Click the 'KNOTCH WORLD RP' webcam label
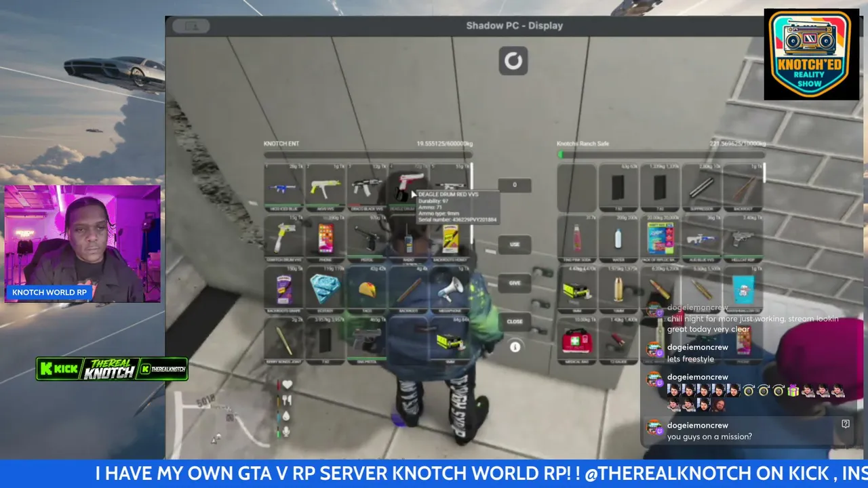The height and width of the screenshot is (488, 868). (x=50, y=293)
